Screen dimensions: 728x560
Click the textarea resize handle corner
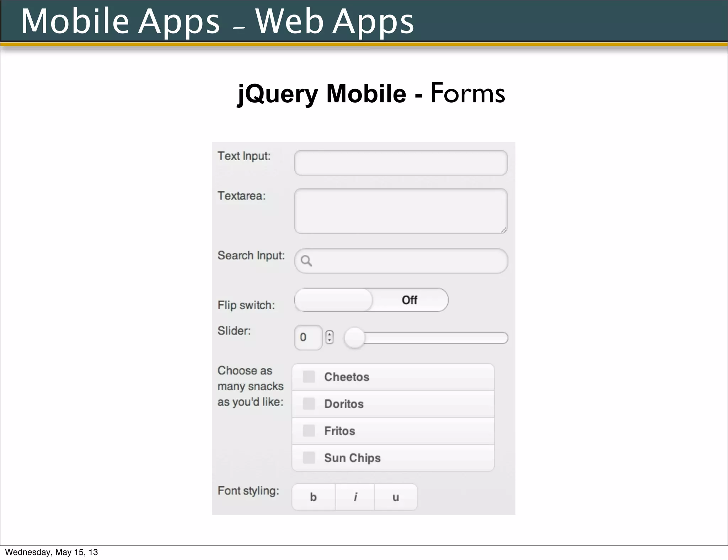pos(503,230)
